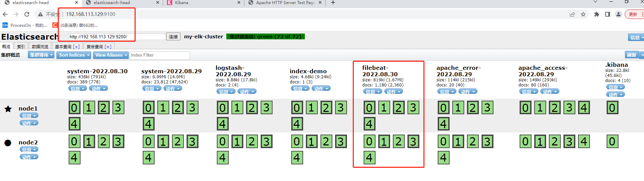Switch to the 数据浏览 browser tab
The width and height of the screenshot is (644, 181).
coord(40,46)
